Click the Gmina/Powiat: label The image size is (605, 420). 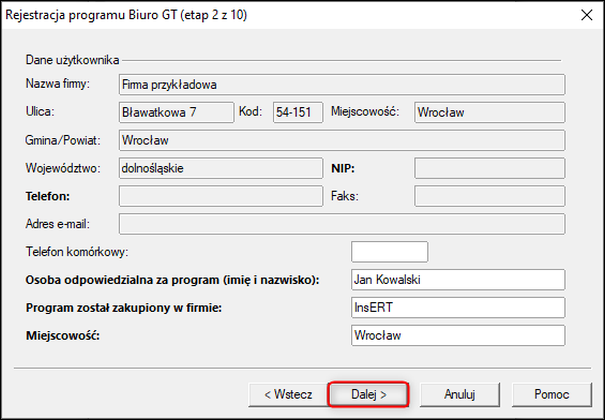63,140
